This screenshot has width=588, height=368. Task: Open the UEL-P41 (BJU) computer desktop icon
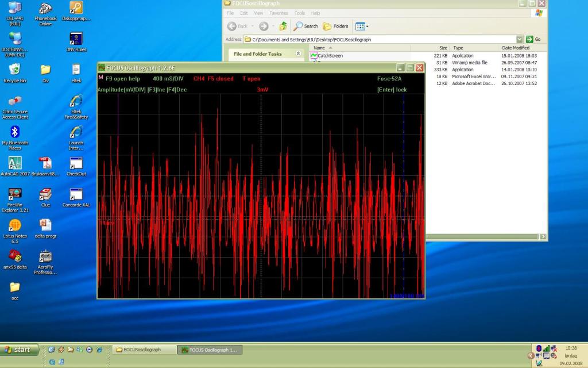click(15, 13)
